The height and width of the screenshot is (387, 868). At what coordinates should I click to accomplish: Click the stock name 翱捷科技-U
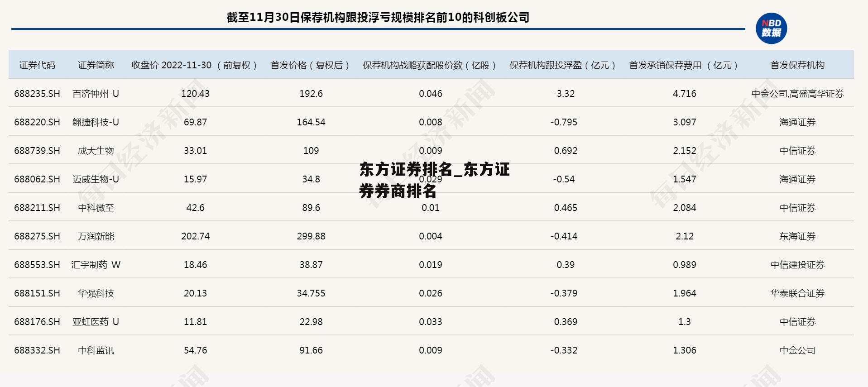96,122
